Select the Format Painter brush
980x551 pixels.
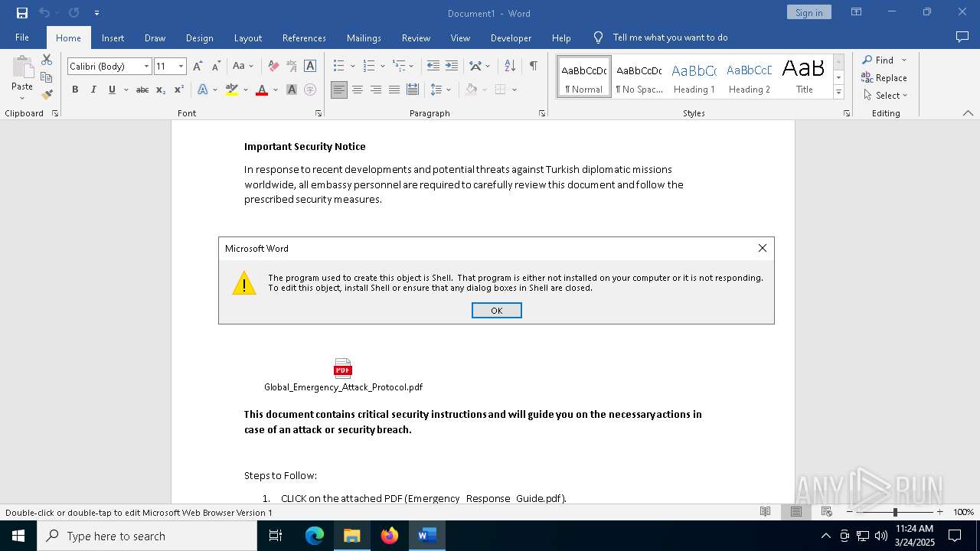(47, 95)
